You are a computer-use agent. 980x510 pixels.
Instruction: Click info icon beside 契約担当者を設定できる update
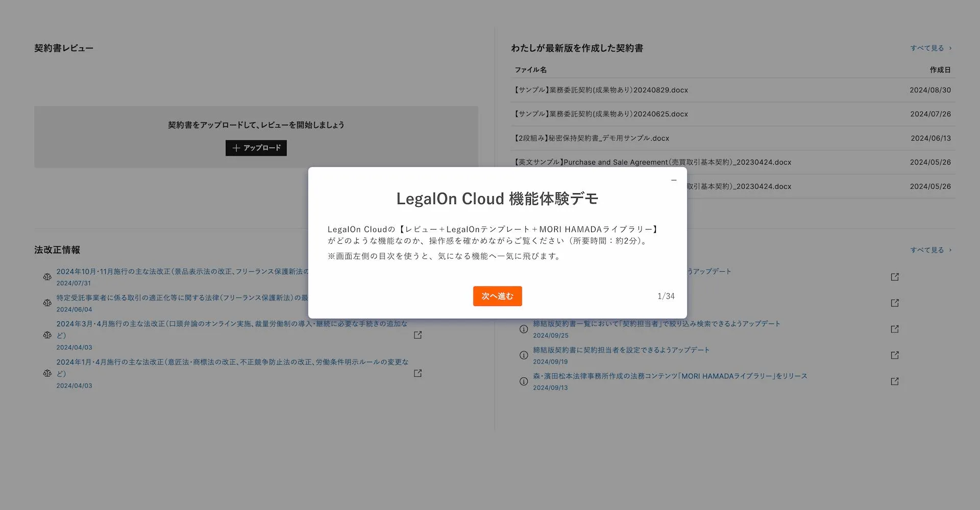524,355
